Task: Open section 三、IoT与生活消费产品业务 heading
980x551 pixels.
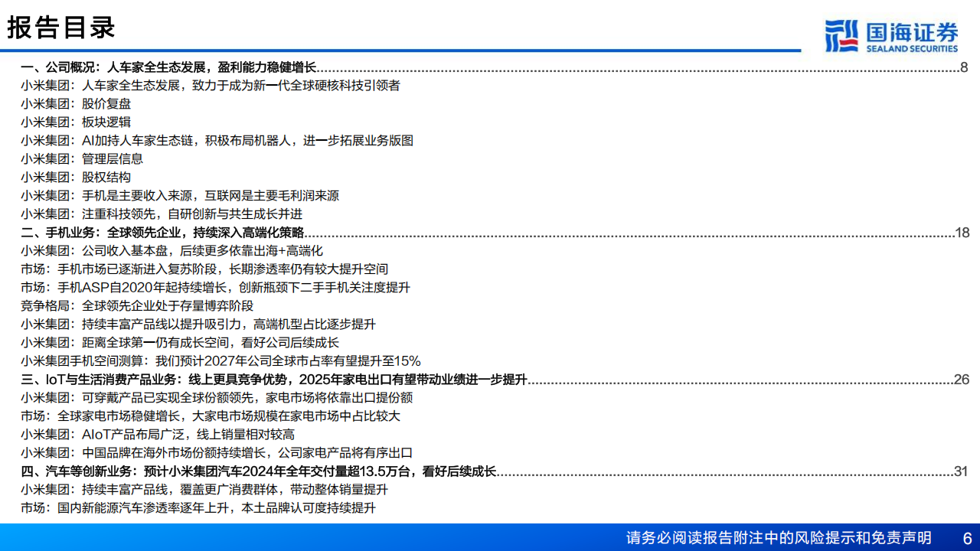Action: [274, 380]
